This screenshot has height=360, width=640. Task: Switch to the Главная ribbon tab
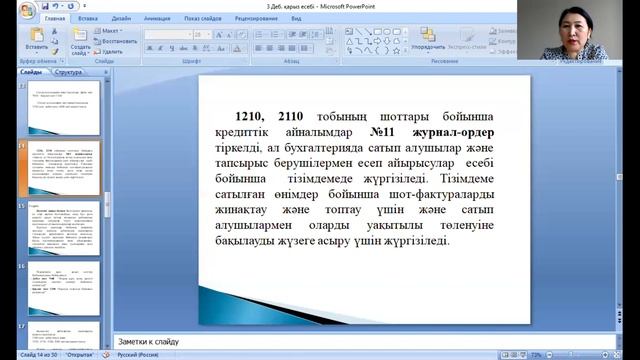coord(55,18)
